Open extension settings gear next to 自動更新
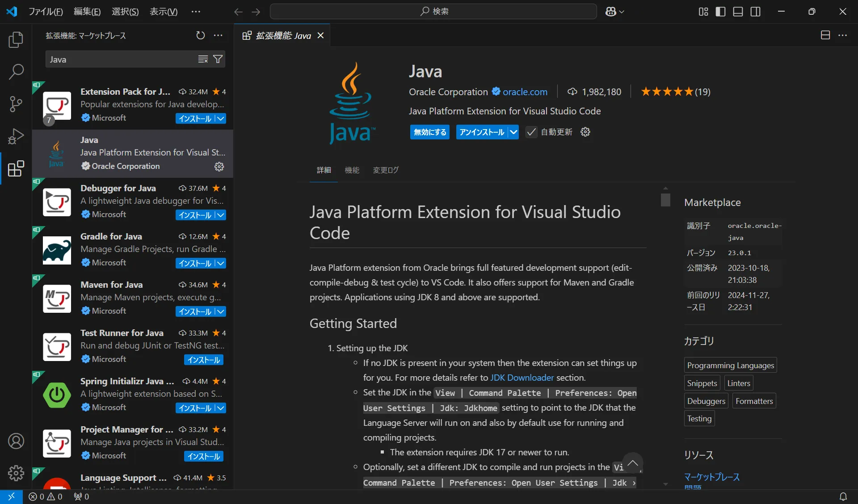The height and width of the screenshot is (504, 858). pos(585,132)
